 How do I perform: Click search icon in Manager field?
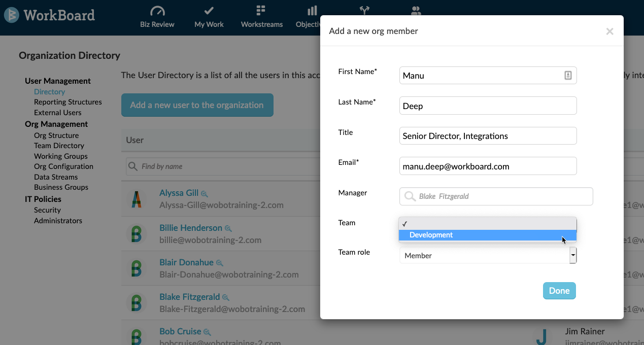click(410, 196)
